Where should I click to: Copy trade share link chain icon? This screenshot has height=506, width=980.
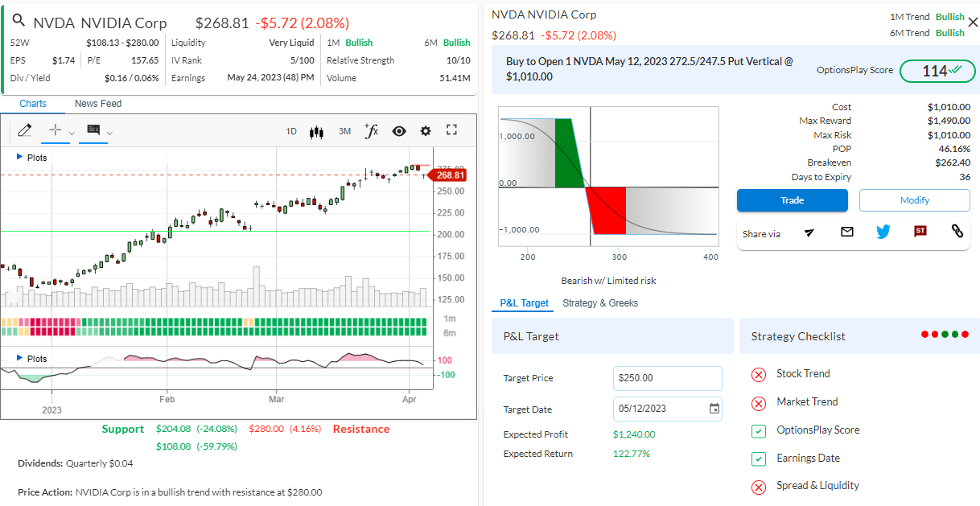click(x=957, y=232)
